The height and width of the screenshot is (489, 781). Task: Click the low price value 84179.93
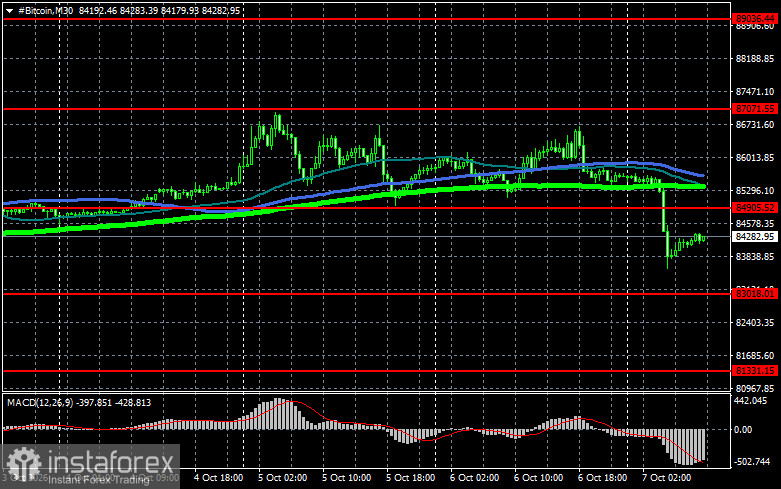tap(180, 10)
